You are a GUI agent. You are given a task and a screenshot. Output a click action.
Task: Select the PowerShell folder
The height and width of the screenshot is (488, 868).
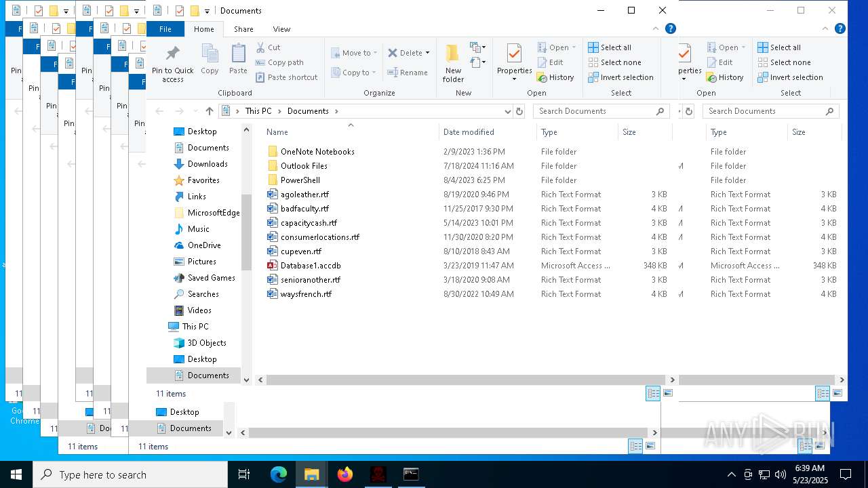[300, 180]
